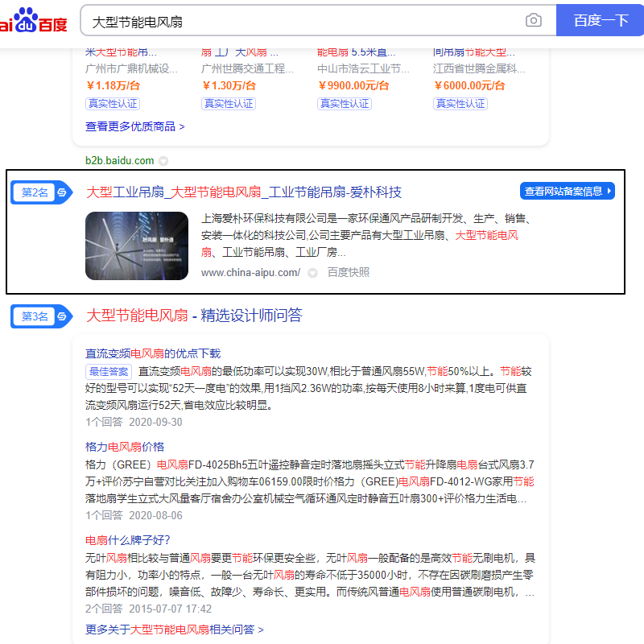Open www.china-aipu.com URL link

click(x=250, y=273)
